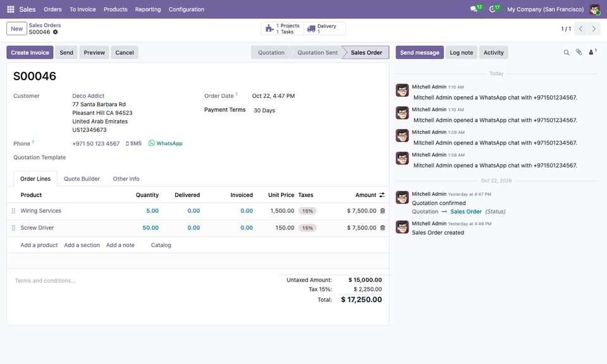The height and width of the screenshot is (364, 607).
Task: Open the Orders menu
Action: 52,9
